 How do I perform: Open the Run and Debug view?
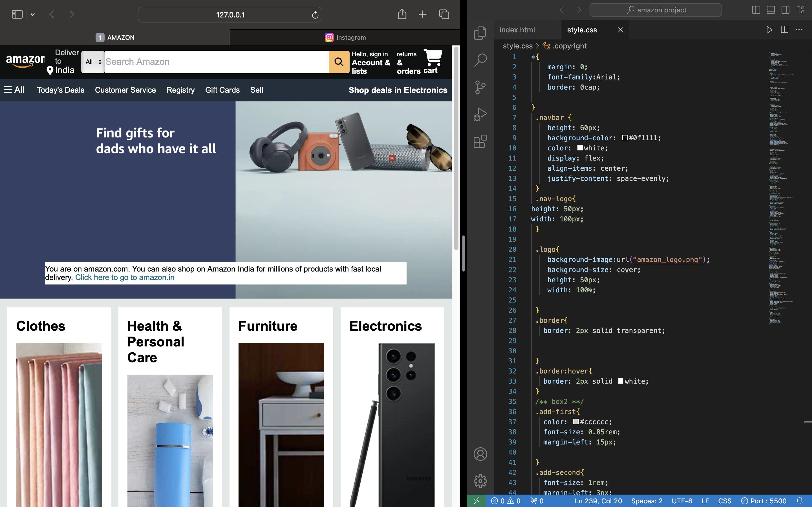click(x=480, y=114)
